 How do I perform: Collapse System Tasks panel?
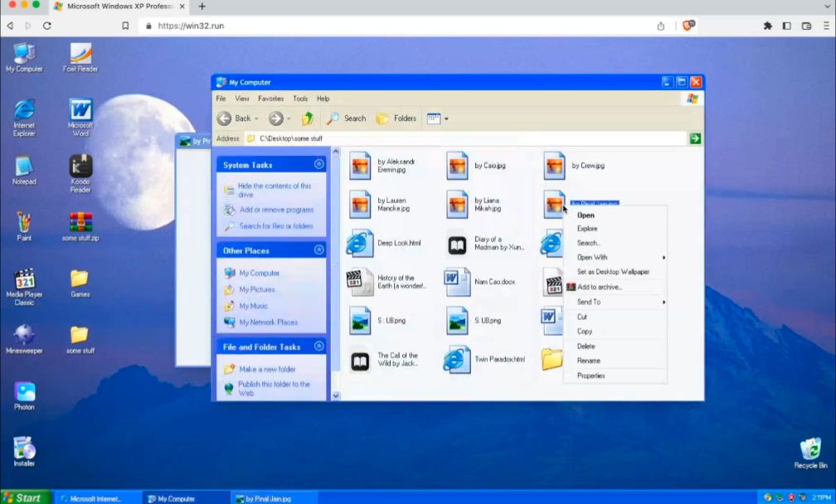(x=318, y=164)
